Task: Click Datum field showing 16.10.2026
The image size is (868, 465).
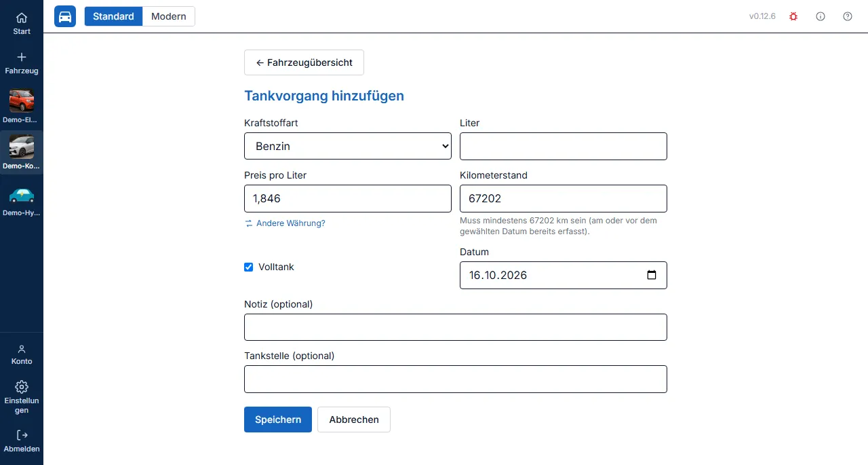Action: (564, 275)
